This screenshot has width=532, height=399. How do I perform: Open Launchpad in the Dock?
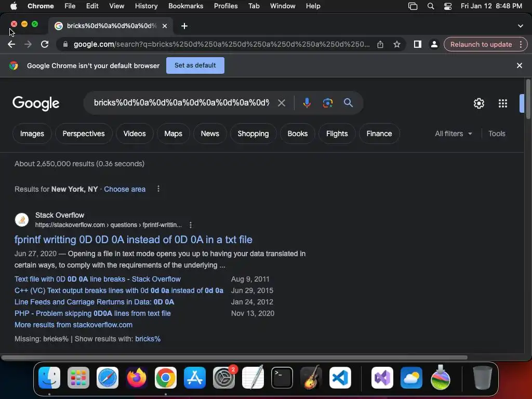[78, 378]
